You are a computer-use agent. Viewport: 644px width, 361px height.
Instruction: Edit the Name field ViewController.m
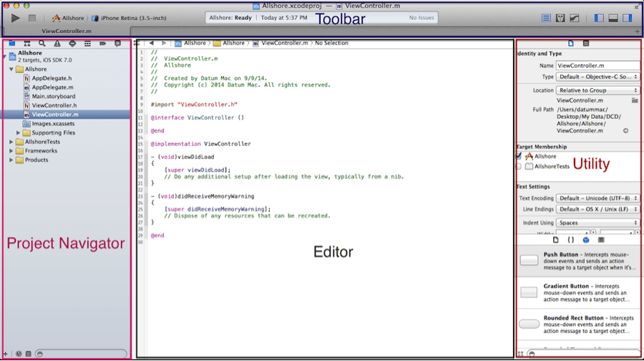(x=597, y=65)
